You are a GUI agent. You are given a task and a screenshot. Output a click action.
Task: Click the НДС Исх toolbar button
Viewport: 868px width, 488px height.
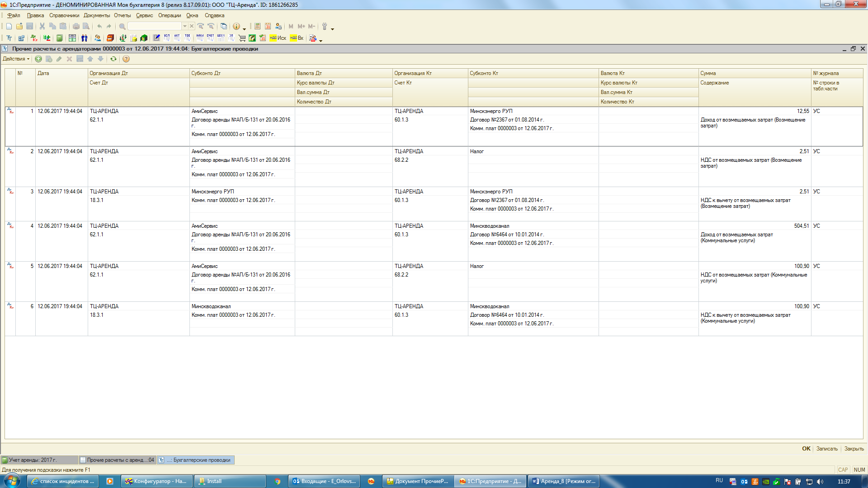coord(278,38)
